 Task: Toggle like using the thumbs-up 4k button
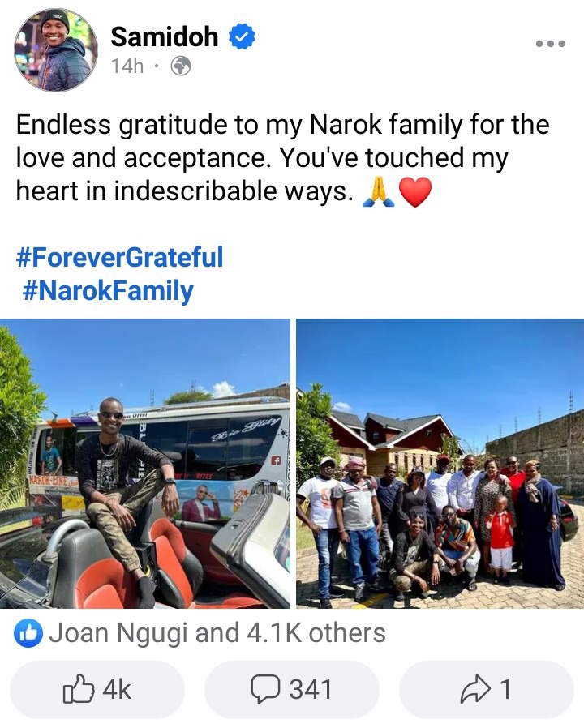click(97, 689)
